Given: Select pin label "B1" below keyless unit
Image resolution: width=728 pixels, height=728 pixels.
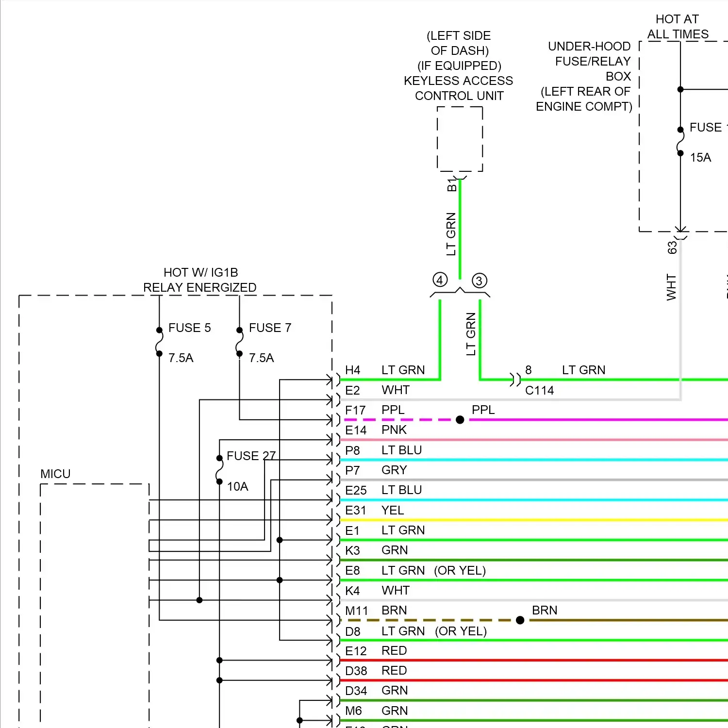Looking at the screenshot, I should [452, 185].
